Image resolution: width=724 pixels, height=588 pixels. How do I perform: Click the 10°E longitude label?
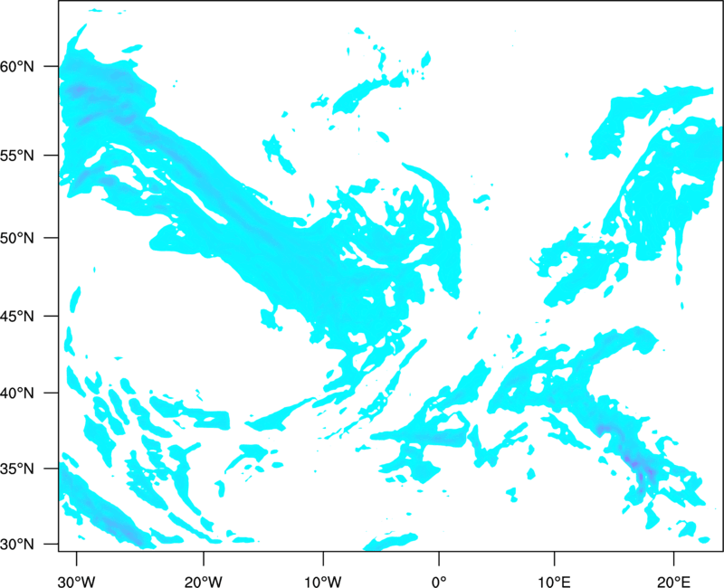tap(554, 582)
